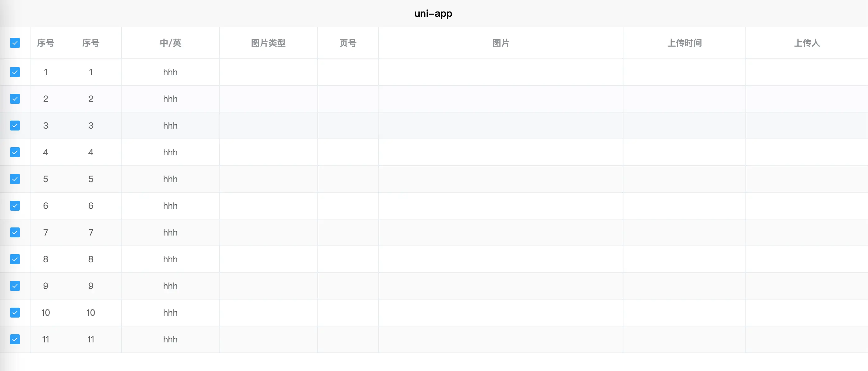The image size is (868, 371).
Task: Uncheck the checkbox for row 4
Action: click(x=15, y=152)
